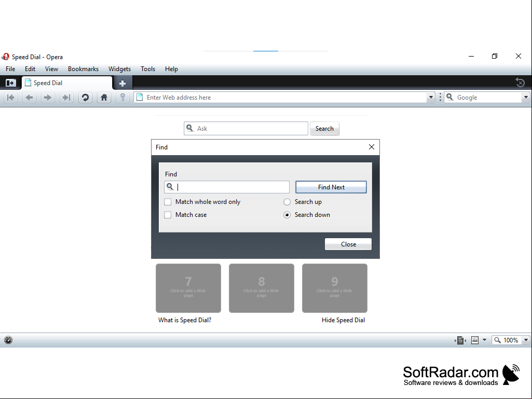
Task: Close the Find dialog with X
Action: (x=372, y=147)
